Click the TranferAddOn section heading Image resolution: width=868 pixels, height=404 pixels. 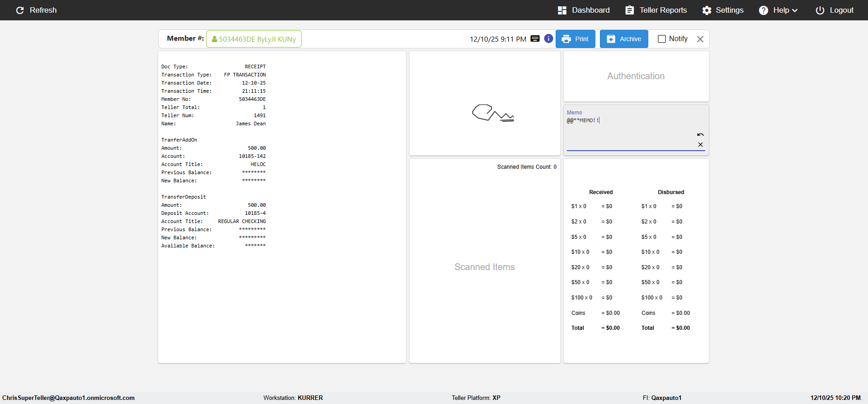pos(179,140)
